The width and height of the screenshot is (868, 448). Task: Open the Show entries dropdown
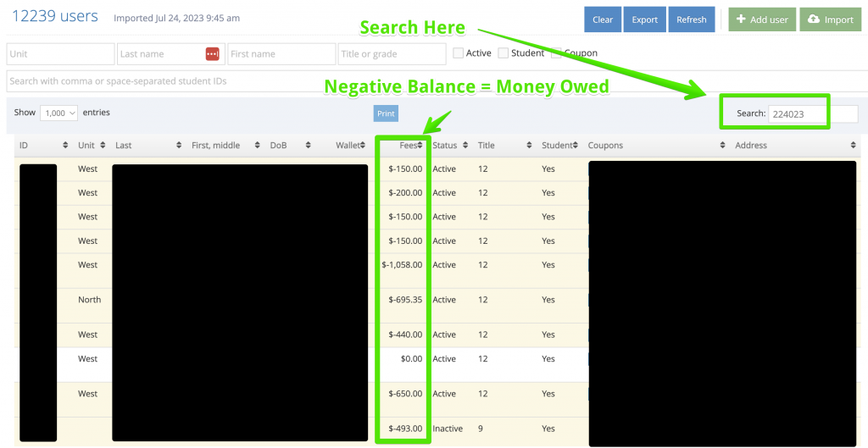[58, 113]
